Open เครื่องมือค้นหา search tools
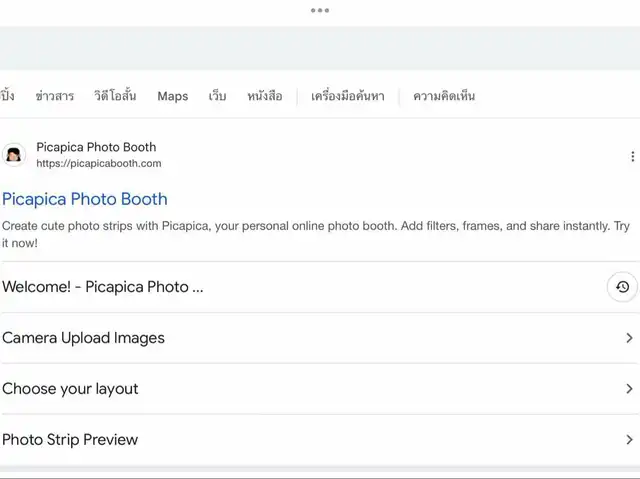 click(347, 96)
